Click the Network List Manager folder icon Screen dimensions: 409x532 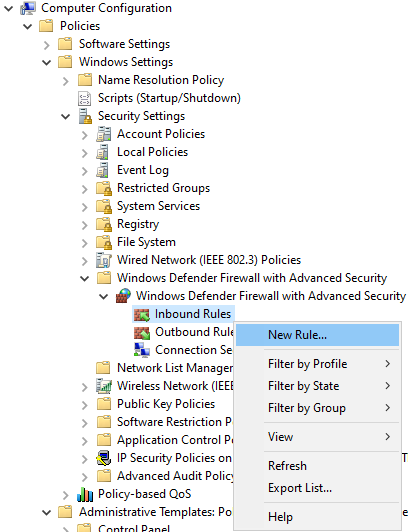(104, 368)
